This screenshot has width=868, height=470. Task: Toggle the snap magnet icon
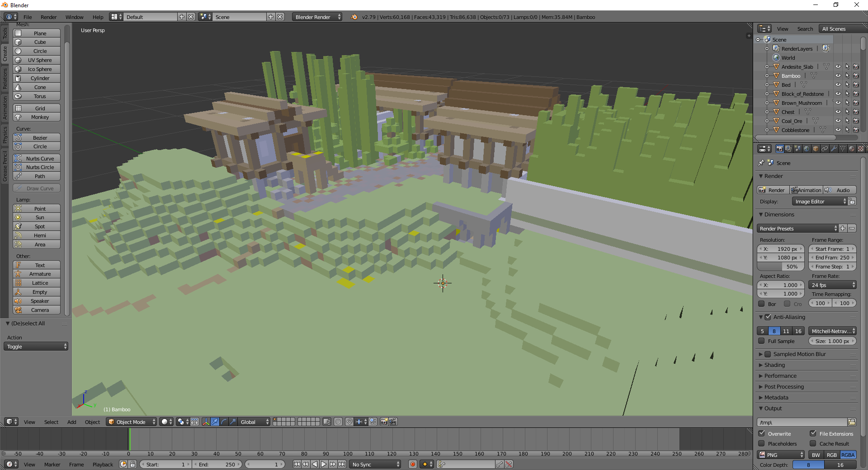click(x=349, y=422)
